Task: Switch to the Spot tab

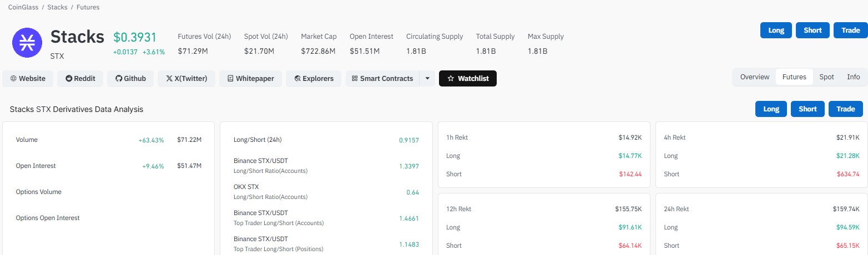Action: click(826, 77)
